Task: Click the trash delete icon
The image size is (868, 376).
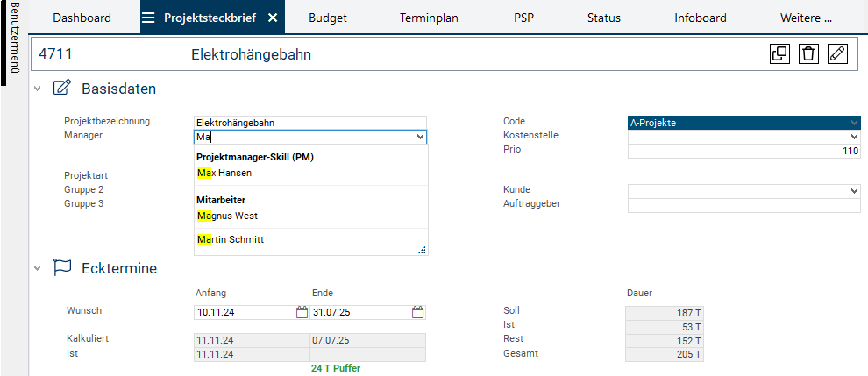Action: (x=808, y=54)
